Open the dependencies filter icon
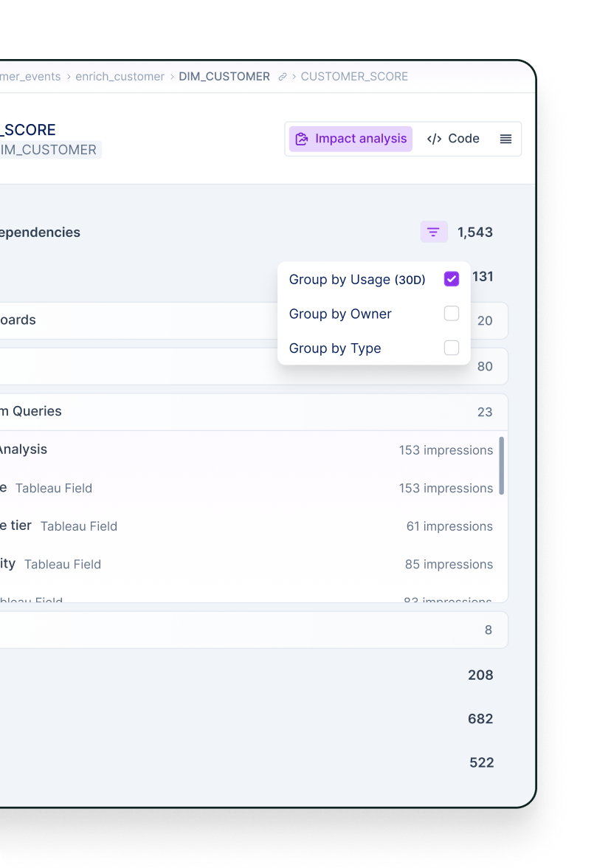Image resolution: width=611 pixels, height=868 pixels. pos(433,232)
